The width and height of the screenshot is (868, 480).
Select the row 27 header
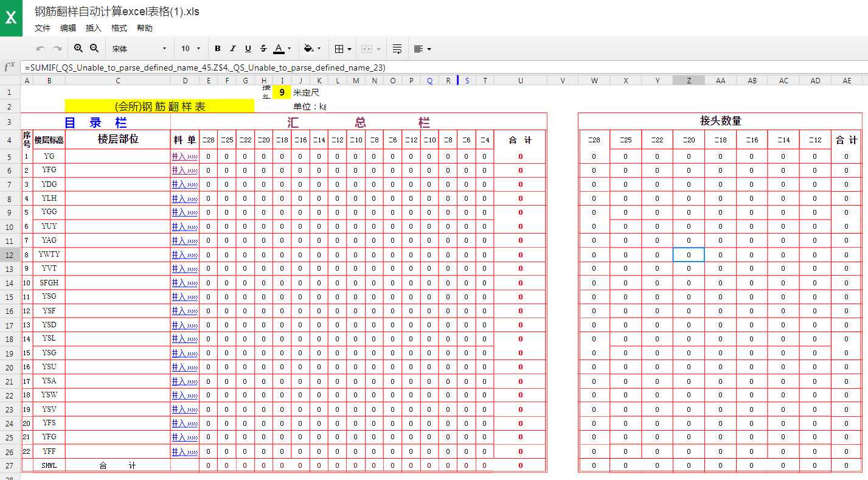(x=10, y=466)
